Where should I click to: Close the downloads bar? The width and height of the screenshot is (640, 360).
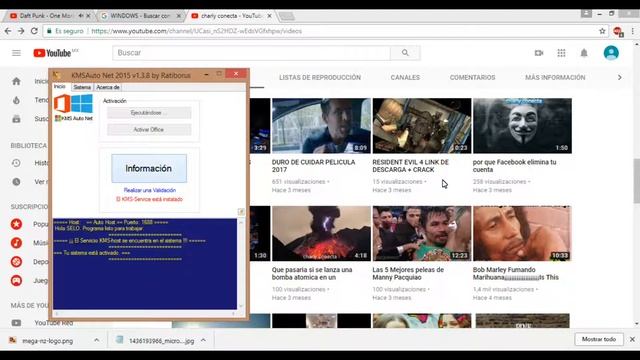tap(632, 339)
